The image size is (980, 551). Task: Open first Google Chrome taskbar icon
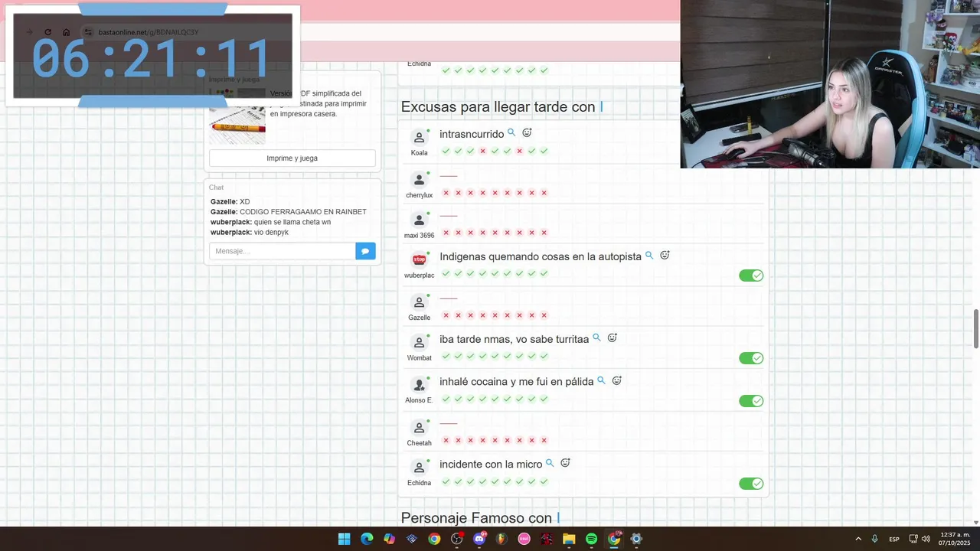(x=434, y=539)
